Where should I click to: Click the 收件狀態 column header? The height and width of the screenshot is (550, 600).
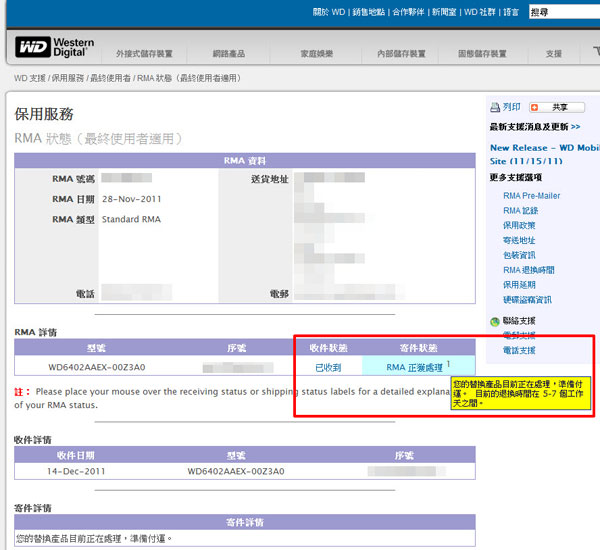328,348
